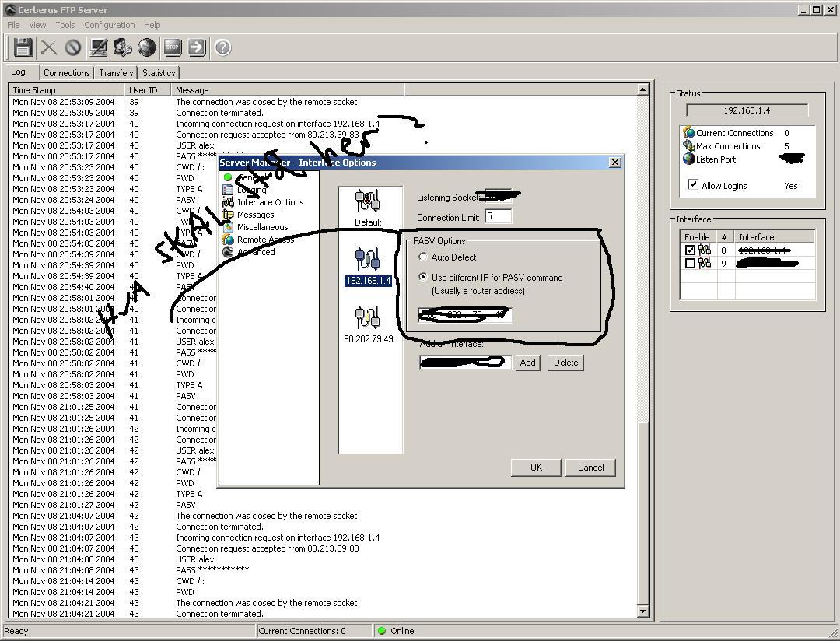This screenshot has width=840, height=641.
Task: Click the network icon in interface row 9
Action: click(705, 263)
